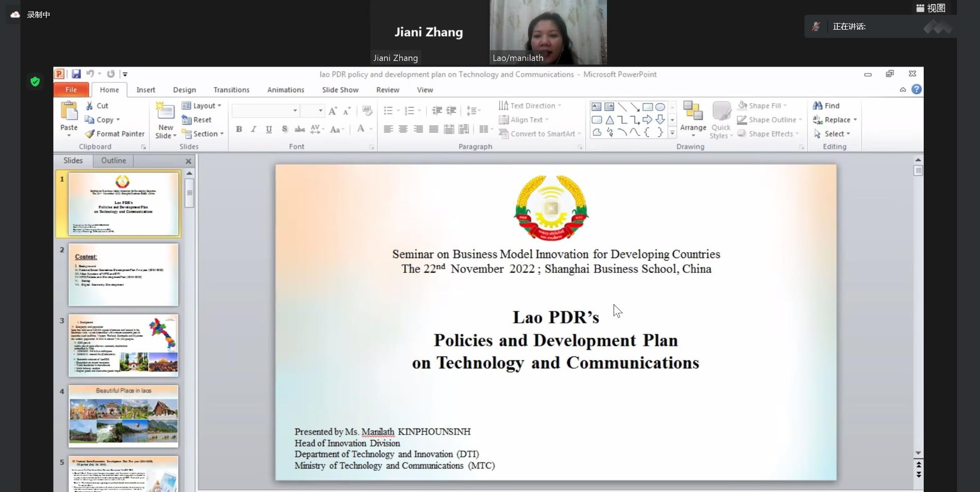
Task: Center the text alignment
Action: pyautogui.click(x=403, y=129)
